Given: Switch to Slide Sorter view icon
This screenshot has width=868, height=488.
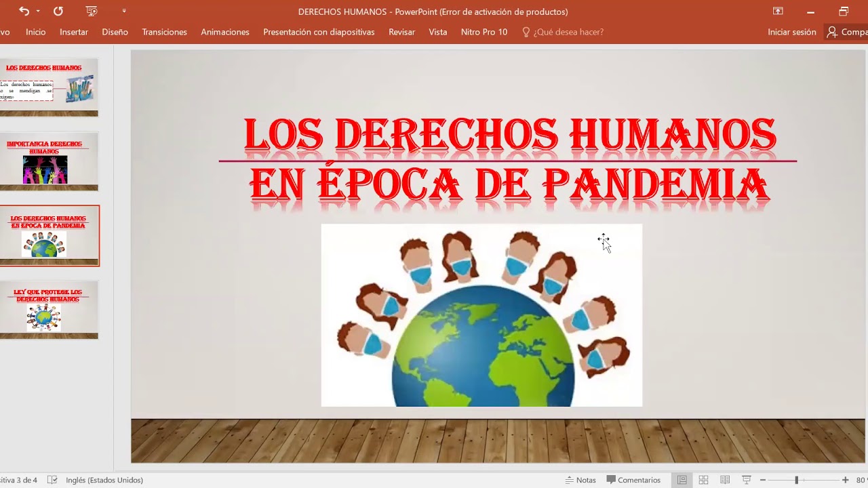Looking at the screenshot, I should [704, 480].
